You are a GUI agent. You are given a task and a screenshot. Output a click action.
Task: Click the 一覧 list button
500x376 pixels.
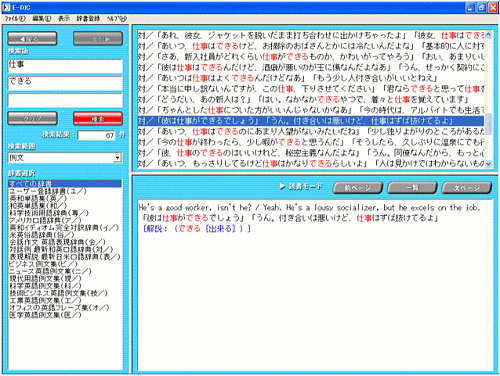click(412, 188)
